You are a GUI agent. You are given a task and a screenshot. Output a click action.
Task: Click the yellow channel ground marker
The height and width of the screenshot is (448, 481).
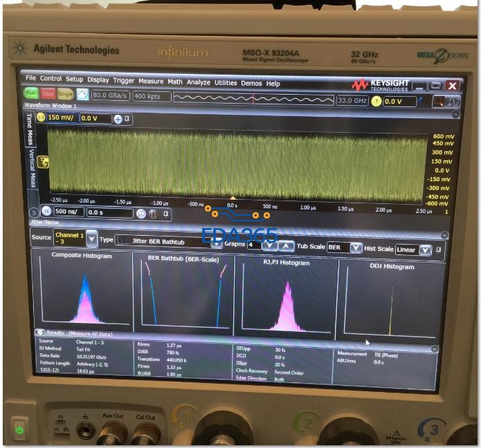(x=43, y=162)
